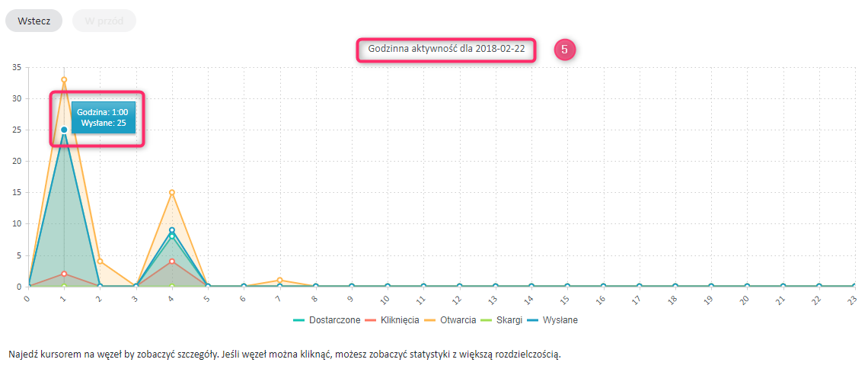Click the Kliknięcia node at hour 4
Screen dimensions: 868x369
(x=172, y=262)
